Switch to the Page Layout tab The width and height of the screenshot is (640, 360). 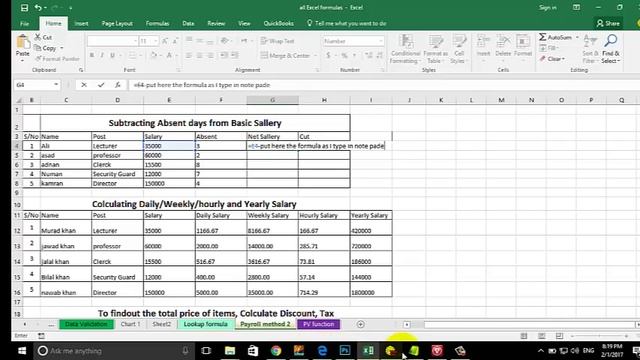point(117,24)
